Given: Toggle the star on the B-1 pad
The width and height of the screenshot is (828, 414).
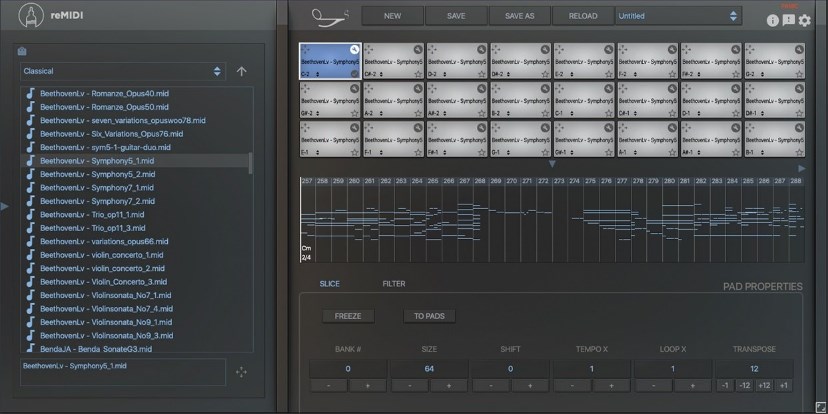Looking at the screenshot, I should pos(800,152).
